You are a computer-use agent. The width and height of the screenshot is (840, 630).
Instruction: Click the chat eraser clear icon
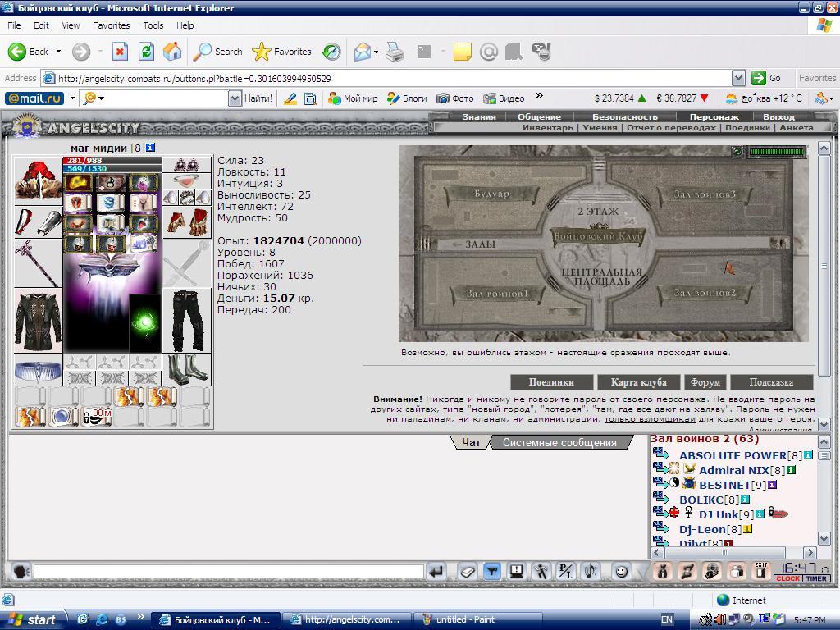(x=467, y=572)
